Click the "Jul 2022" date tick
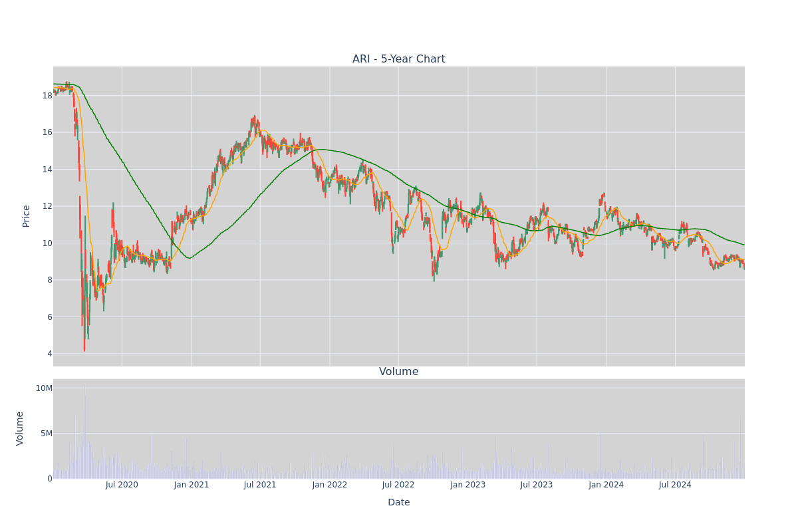 (x=398, y=485)
